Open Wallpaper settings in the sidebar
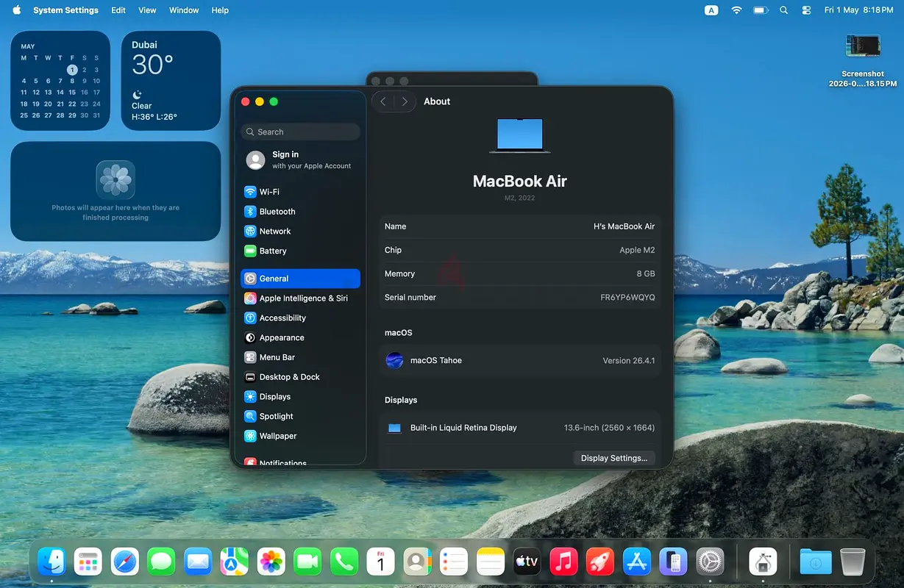 (x=300, y=436)
